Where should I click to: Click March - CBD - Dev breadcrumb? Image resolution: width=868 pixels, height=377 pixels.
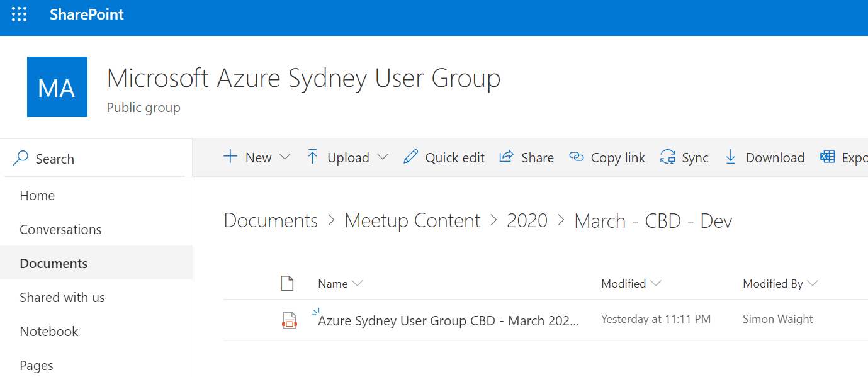pyautogui.click(x=653, y=220)
